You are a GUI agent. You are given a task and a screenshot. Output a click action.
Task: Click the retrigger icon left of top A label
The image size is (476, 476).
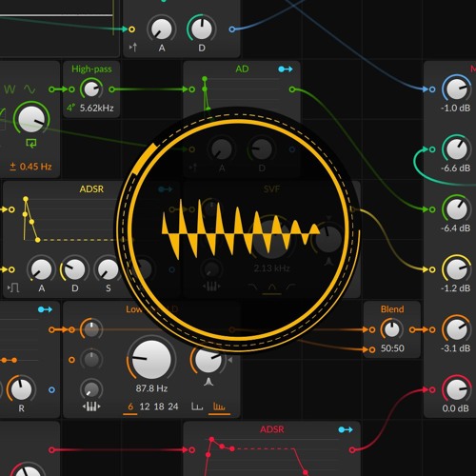coord(133,48)
